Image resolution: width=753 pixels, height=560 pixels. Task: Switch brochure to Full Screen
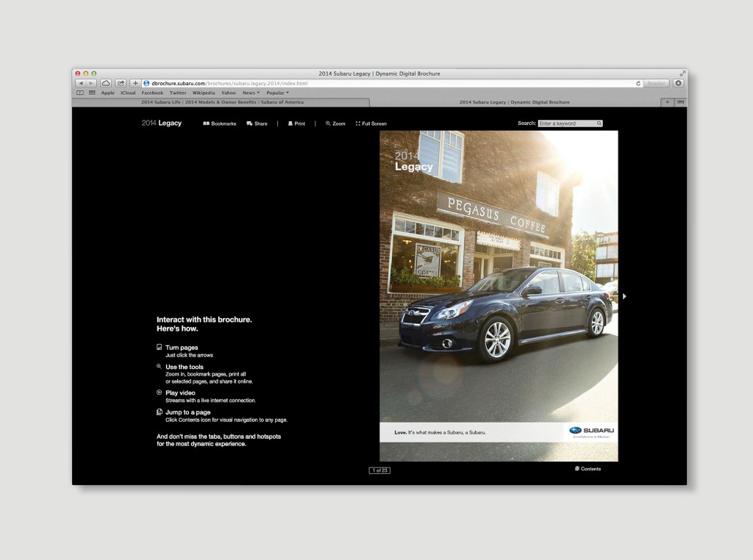tap(371, 123)
